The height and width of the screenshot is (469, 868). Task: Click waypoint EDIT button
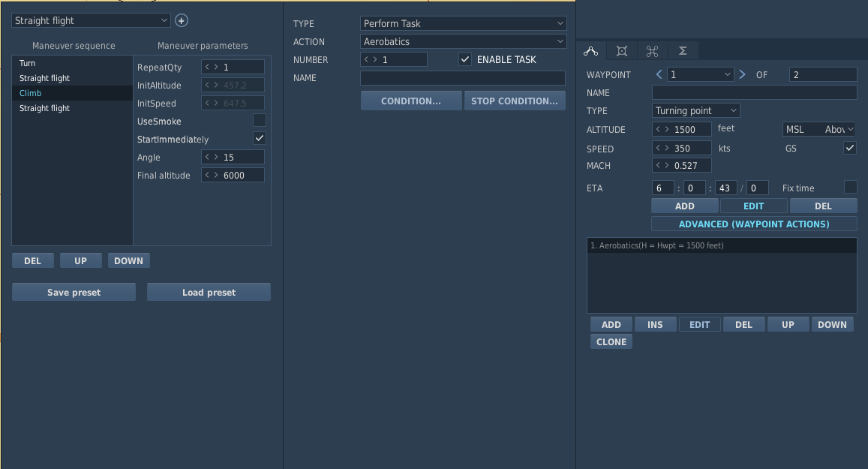753,206
